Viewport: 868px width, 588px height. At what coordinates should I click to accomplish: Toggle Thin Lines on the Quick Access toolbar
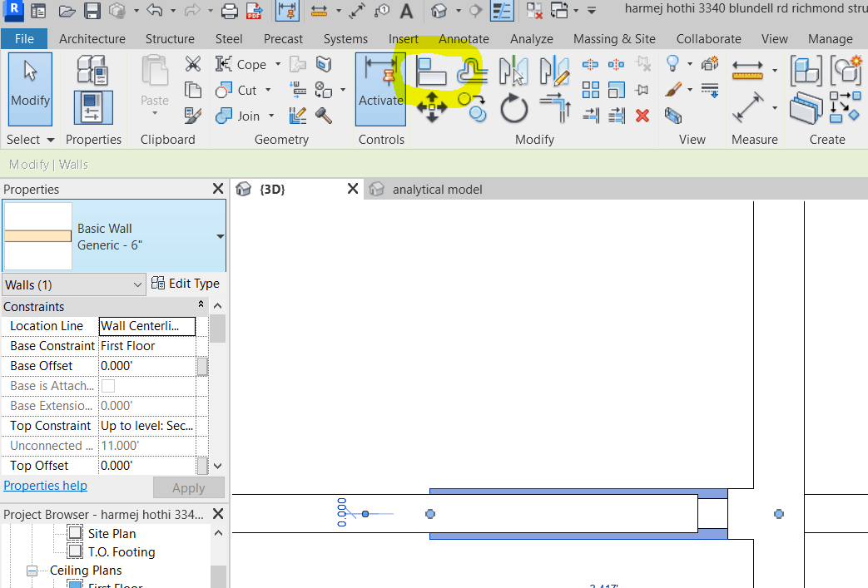click(x=500, y=11)
